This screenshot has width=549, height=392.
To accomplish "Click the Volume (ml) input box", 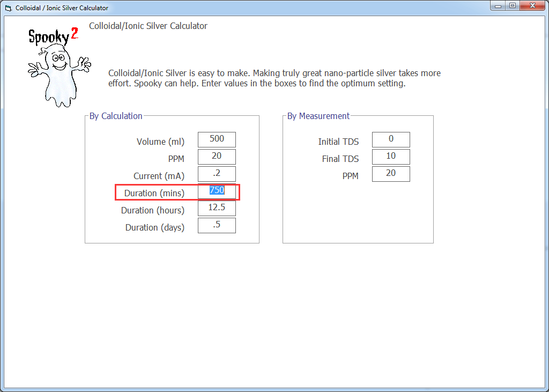I will click(x=217, y=139).
